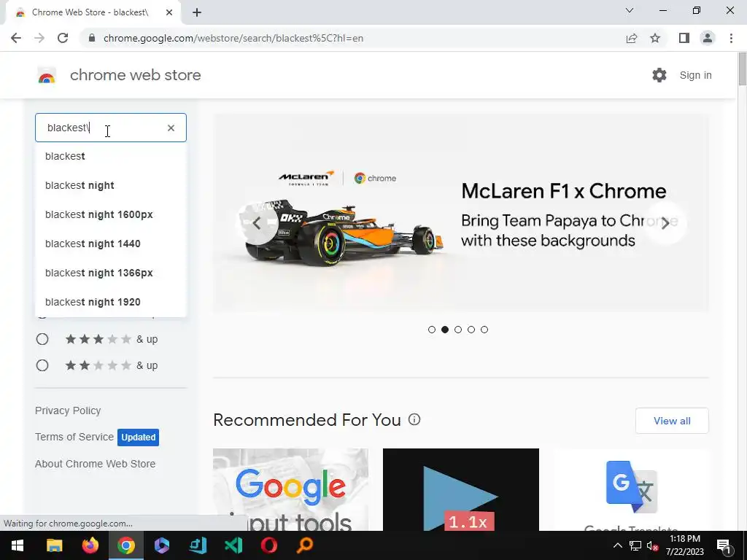Image resolution: width=747 pixels, height=560 pixels.
Task: Select second carousel slide dot
Action: pyautogui.click(x=445, y=330)
